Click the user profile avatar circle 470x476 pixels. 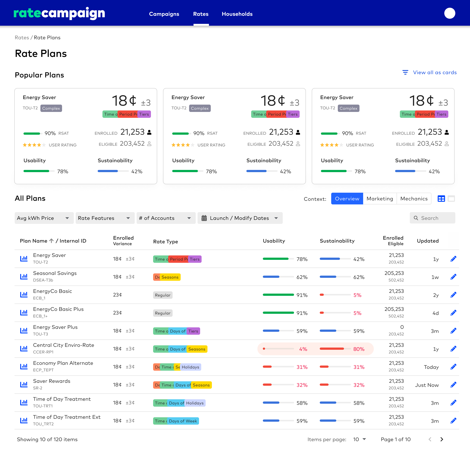coord(450,13)
